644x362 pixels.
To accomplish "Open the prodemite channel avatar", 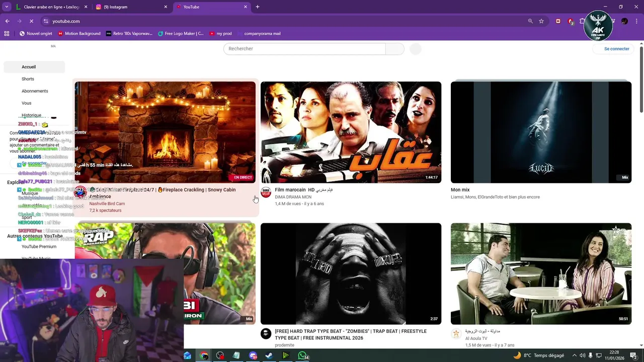I will [x=266, y=334].
